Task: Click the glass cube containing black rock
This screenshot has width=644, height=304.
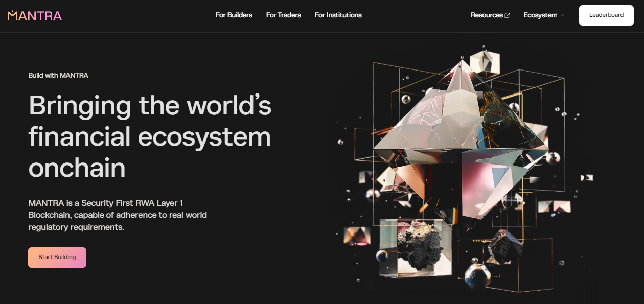Action: click(417, 249)
